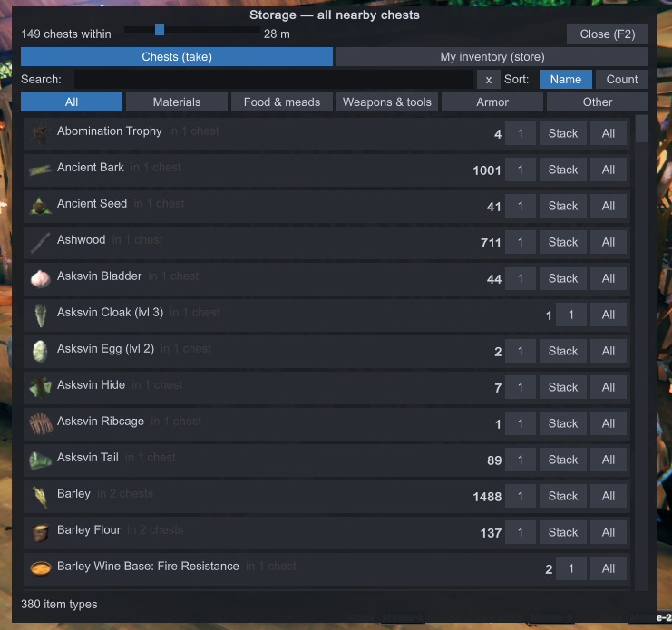Switch to My inventory (store) tab
The width and height of the screenshot is (672, 630).
point(492,56)
